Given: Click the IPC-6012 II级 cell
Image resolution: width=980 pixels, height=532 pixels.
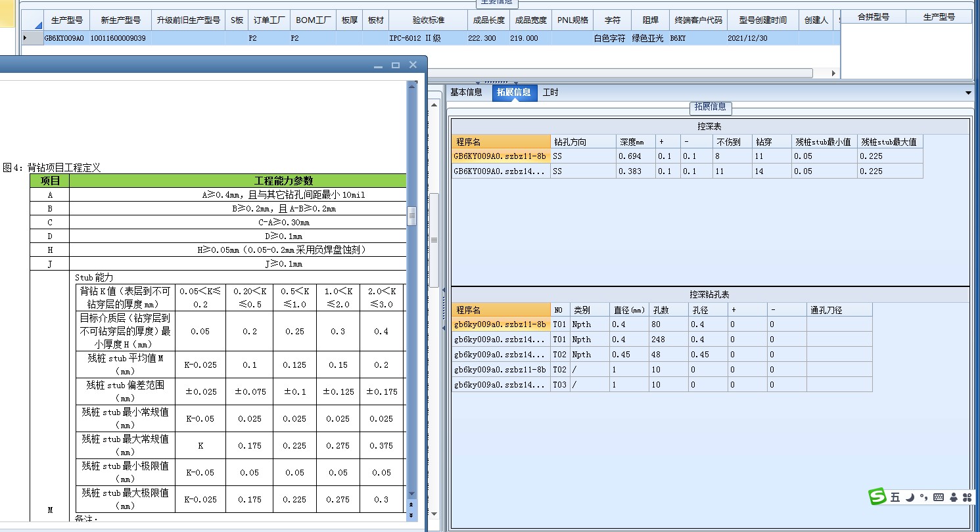Looking at the screenshot, I should (428, 38).
